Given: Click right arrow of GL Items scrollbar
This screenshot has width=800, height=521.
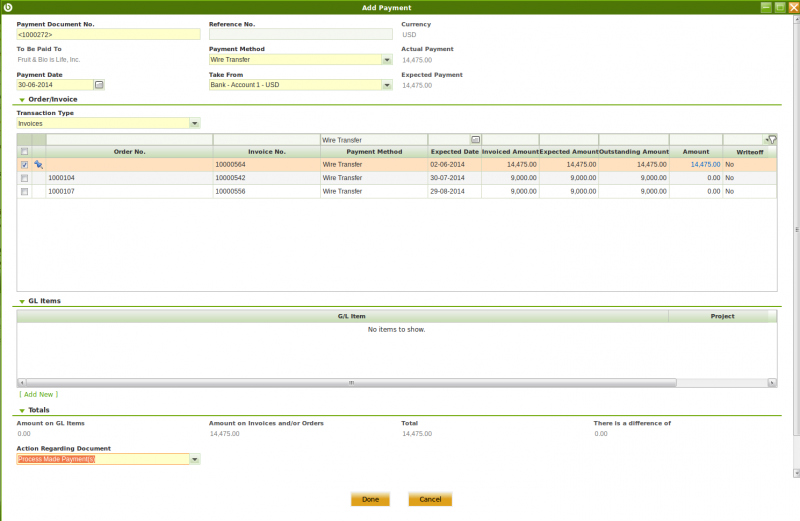Looking at the screenshot, I should tap(772, 382).
